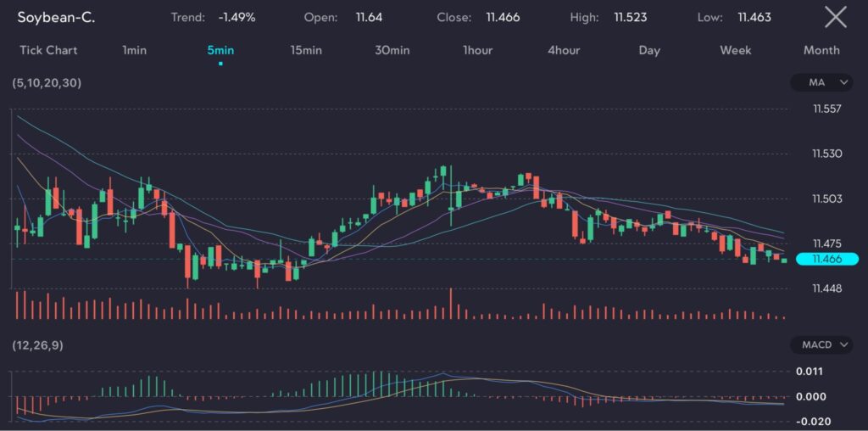The height and width of the screenshot is (431, 868).
Task: Click the (12,26,9) MACD parameters label
Action: point(37,345)
